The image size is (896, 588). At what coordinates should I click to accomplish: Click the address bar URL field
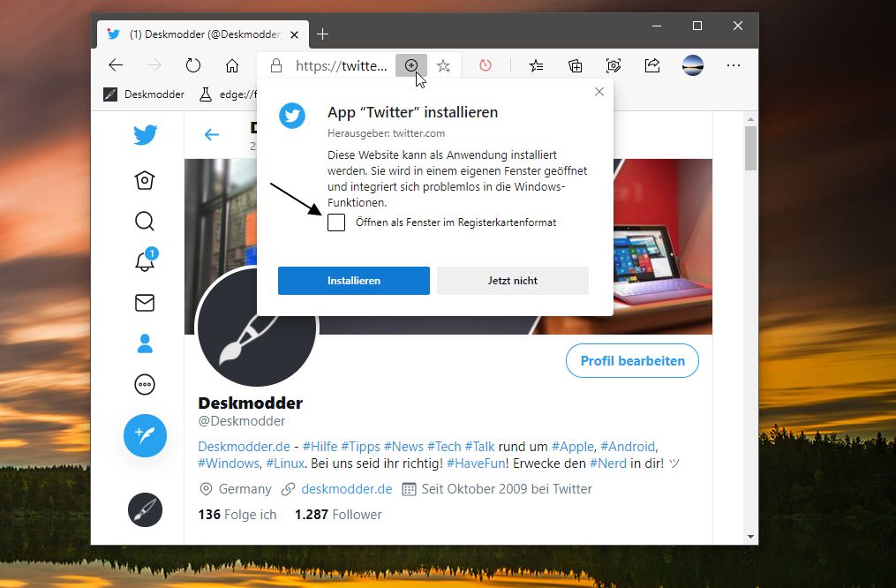click(x=341, y=65)
